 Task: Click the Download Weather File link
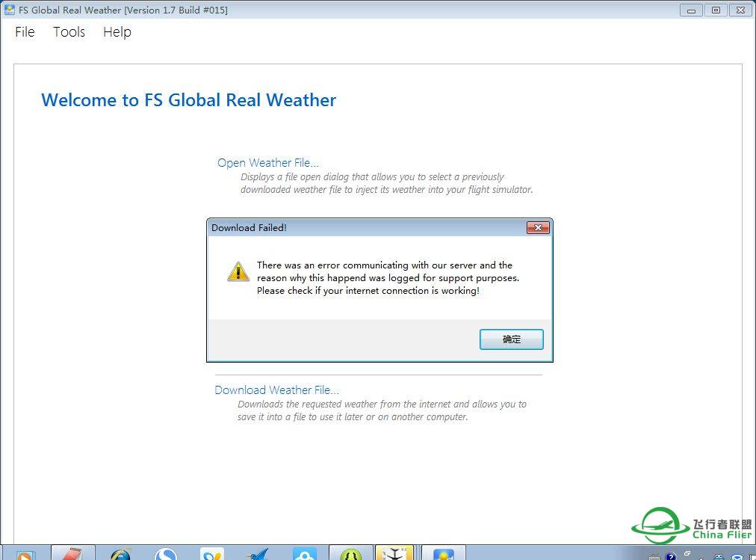tap(276, 390)
